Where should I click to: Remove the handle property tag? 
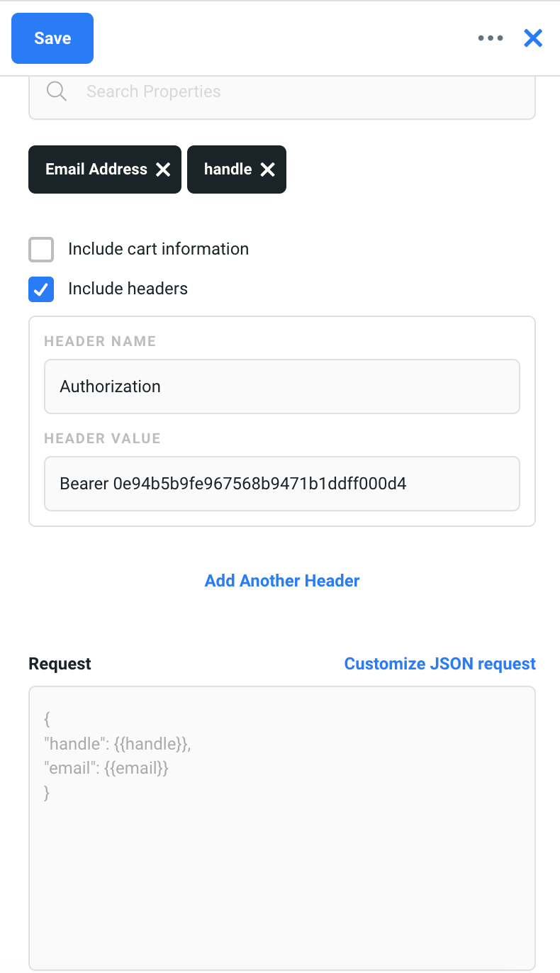267,169
